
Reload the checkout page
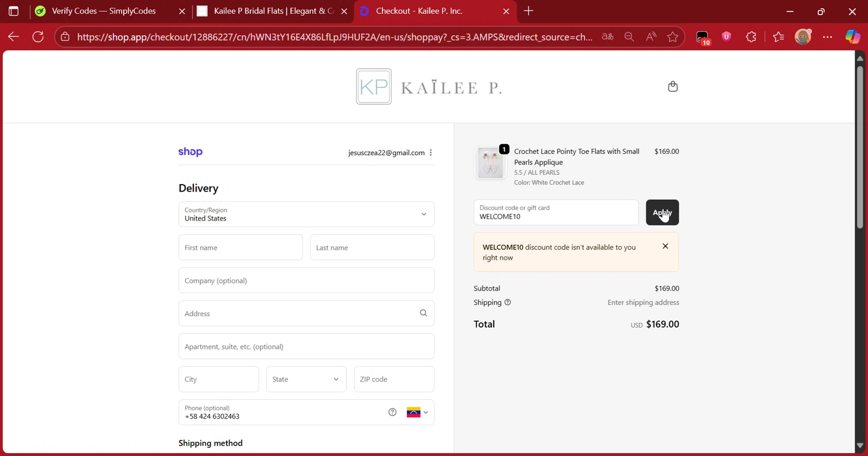coord(38,37)
